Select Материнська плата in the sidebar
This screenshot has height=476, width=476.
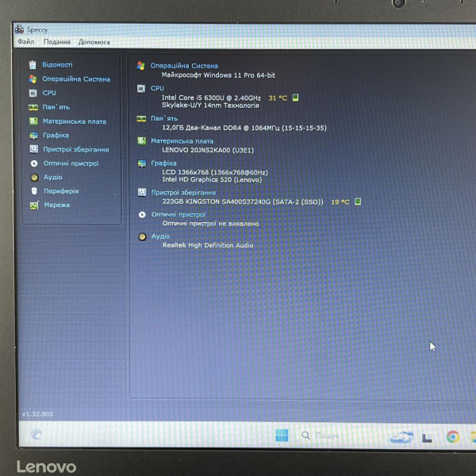[x=75, y=121]
